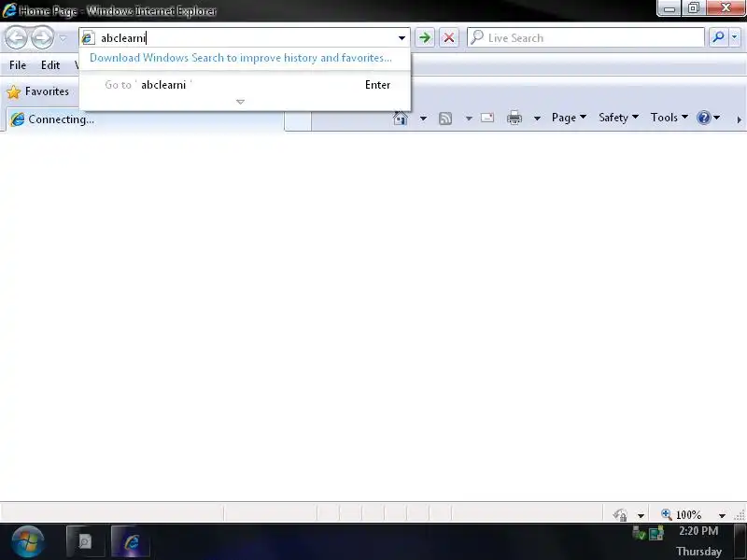Click the green Go arrow button
The height and width of the screenshot is (560, 747).
[425, 37]
